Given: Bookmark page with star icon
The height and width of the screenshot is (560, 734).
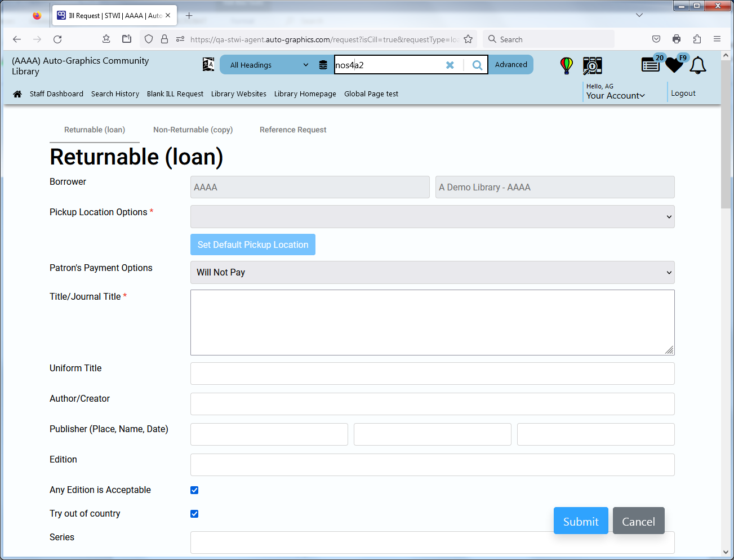Looking at the screenshot, I should 468,39.
